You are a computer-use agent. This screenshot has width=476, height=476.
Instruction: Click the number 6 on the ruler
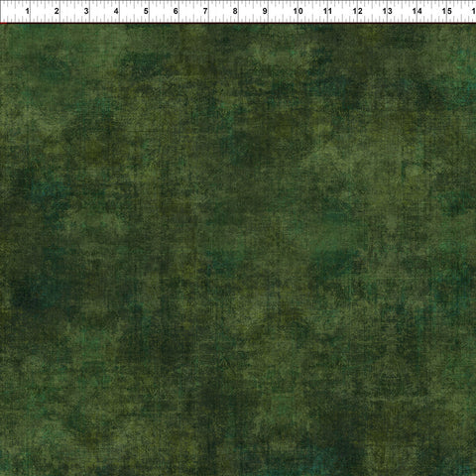click(176, 11)
